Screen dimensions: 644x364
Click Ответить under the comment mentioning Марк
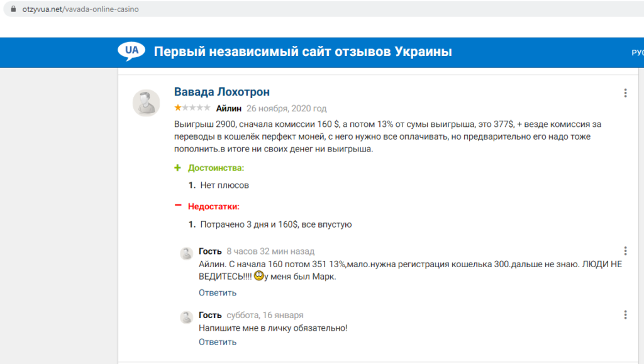218,292
